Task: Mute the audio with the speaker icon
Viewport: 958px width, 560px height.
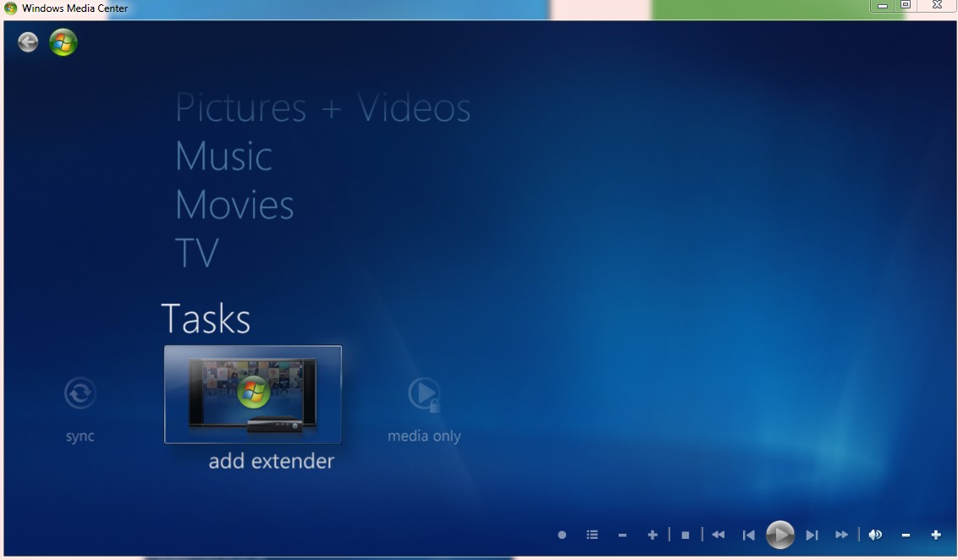Action: tap(876, 535)
